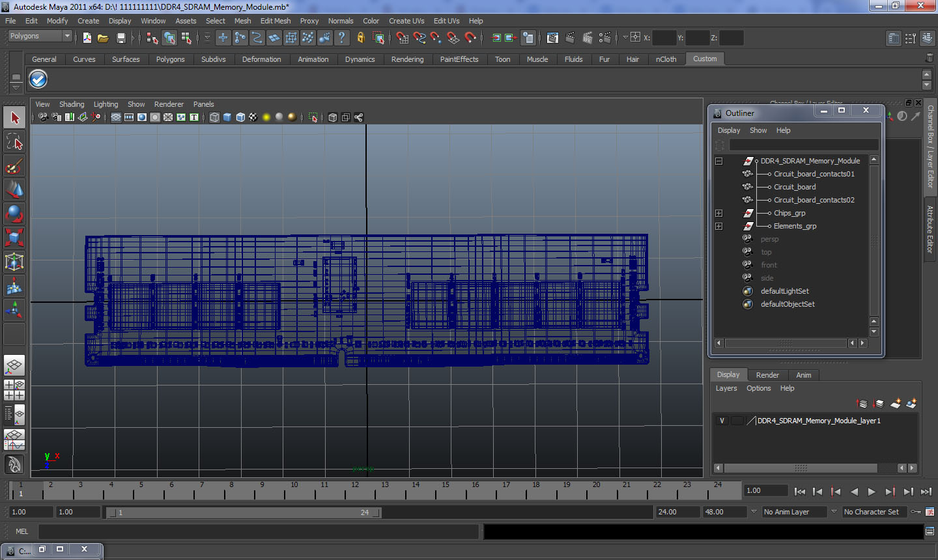Switch to the Render layer tab

pyautogui.click(x=767, y=375)
